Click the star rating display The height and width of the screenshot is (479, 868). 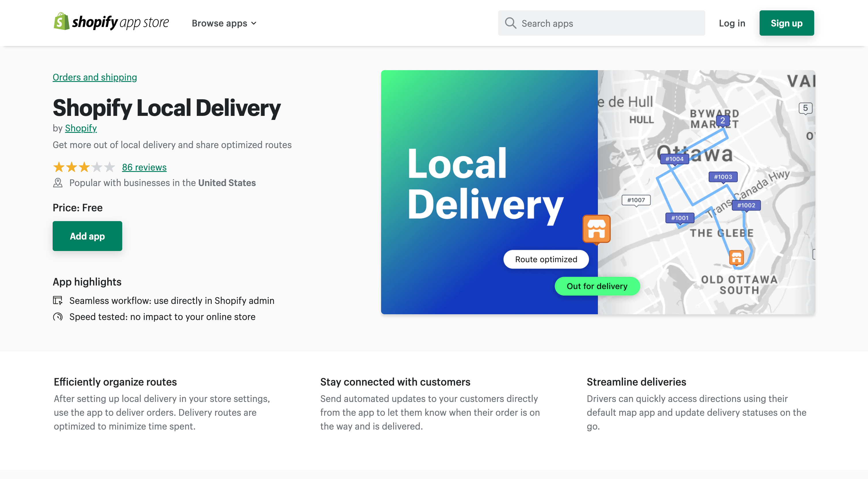(84, 167)
